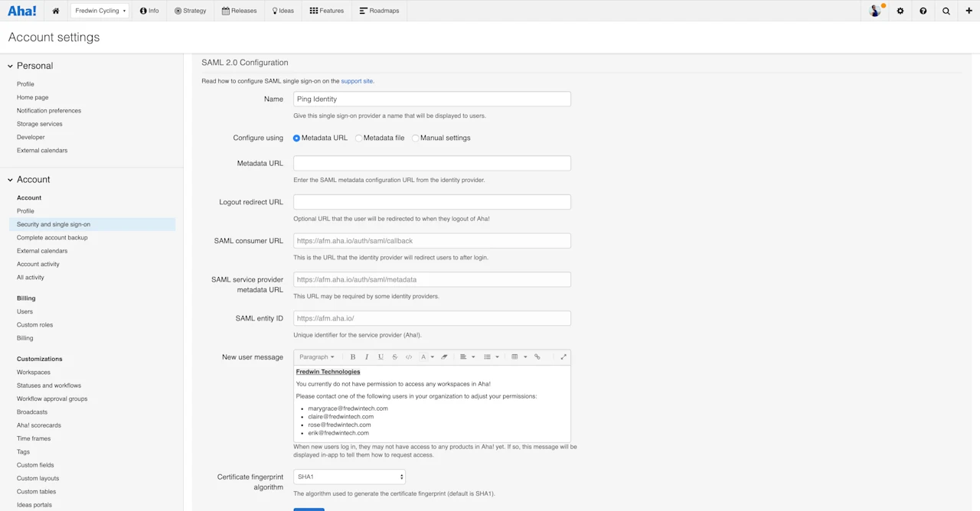
Task: Open Security and single sign-on
Action: (92, 224)
